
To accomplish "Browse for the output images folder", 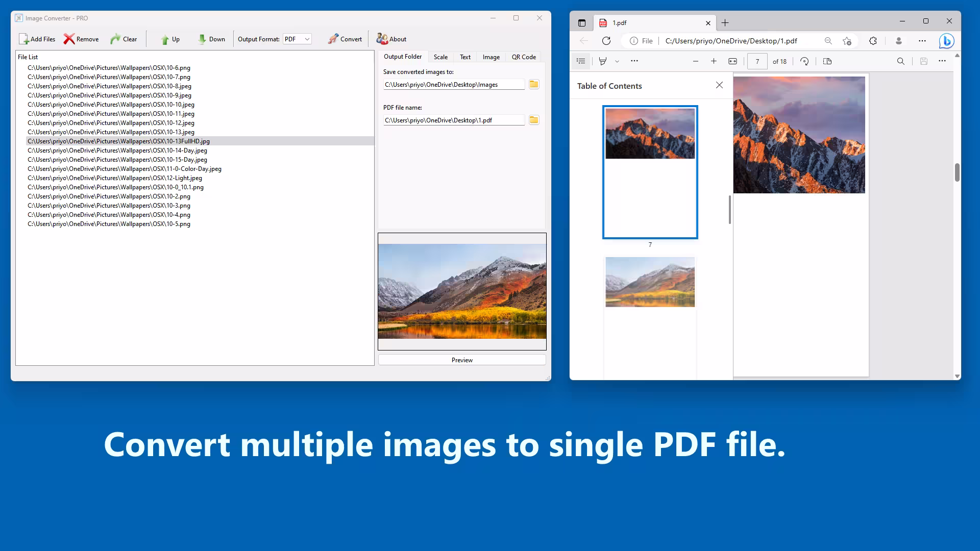I will coord(534,84).
